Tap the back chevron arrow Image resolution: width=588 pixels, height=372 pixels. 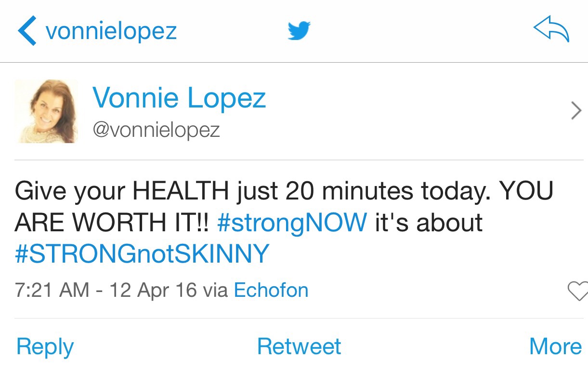coord(27,31)
